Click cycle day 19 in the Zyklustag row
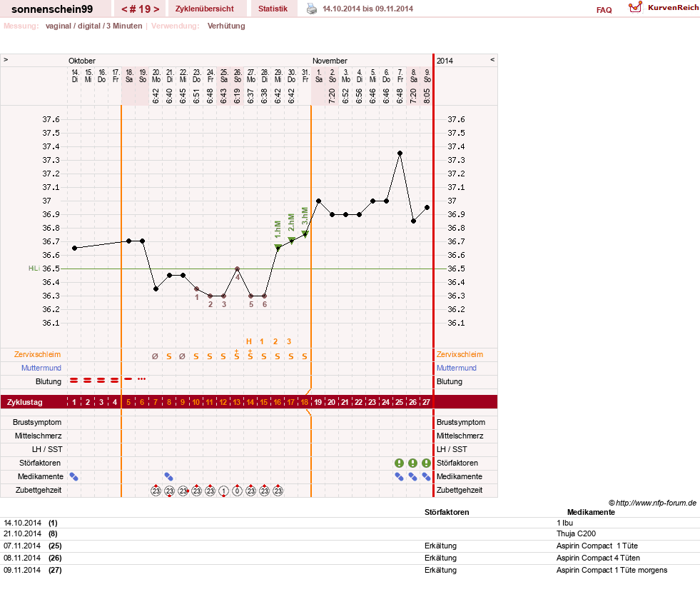Screen dimensions: 700x597 click(318, 402)
